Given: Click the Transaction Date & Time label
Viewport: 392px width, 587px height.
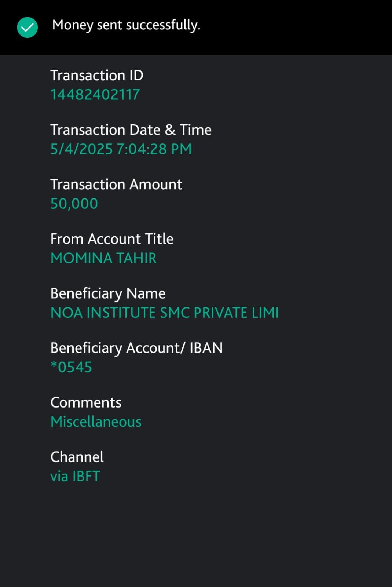Looking at the screenshot, I should click(x=131, y=130).
